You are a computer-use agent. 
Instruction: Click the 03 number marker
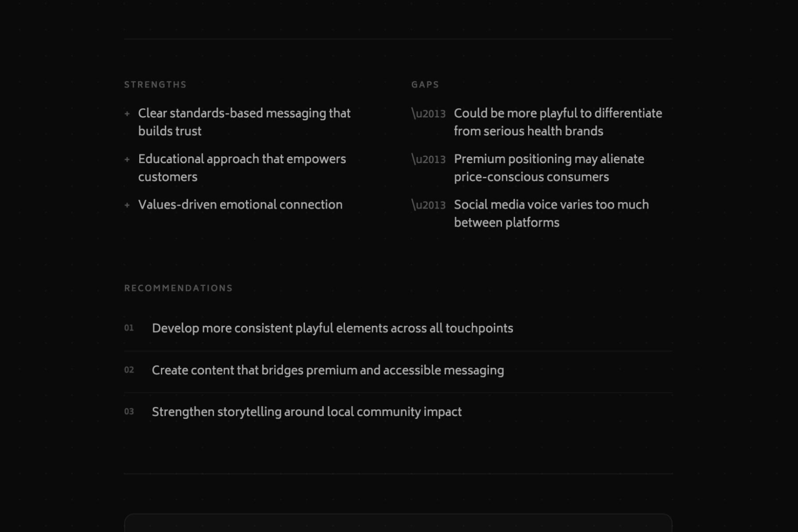(129, 411)
